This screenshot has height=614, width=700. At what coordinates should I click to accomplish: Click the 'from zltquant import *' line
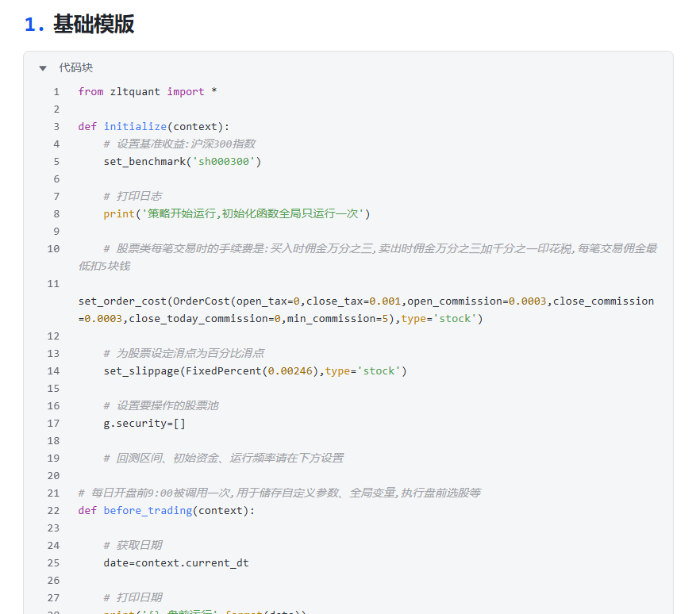click(x=148, y=92)
